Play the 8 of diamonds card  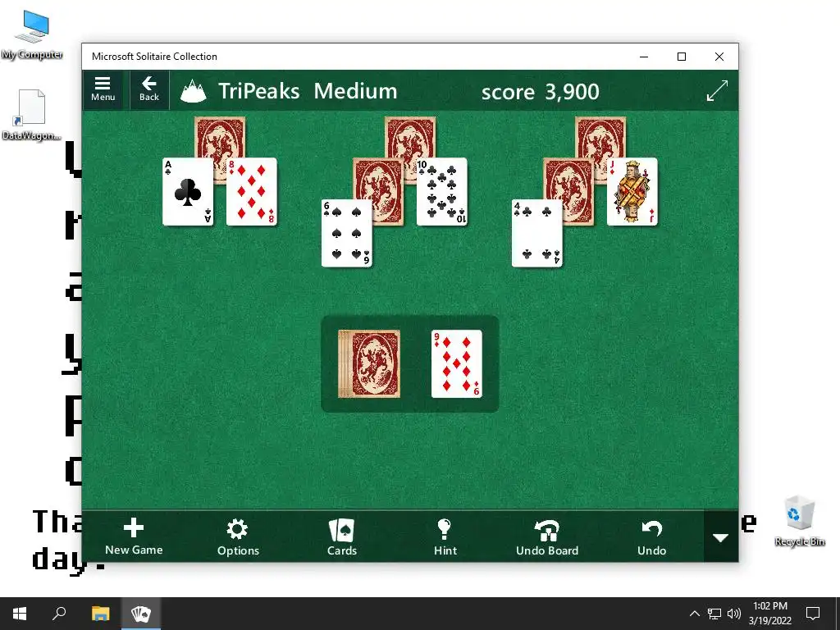click(251, 192)
